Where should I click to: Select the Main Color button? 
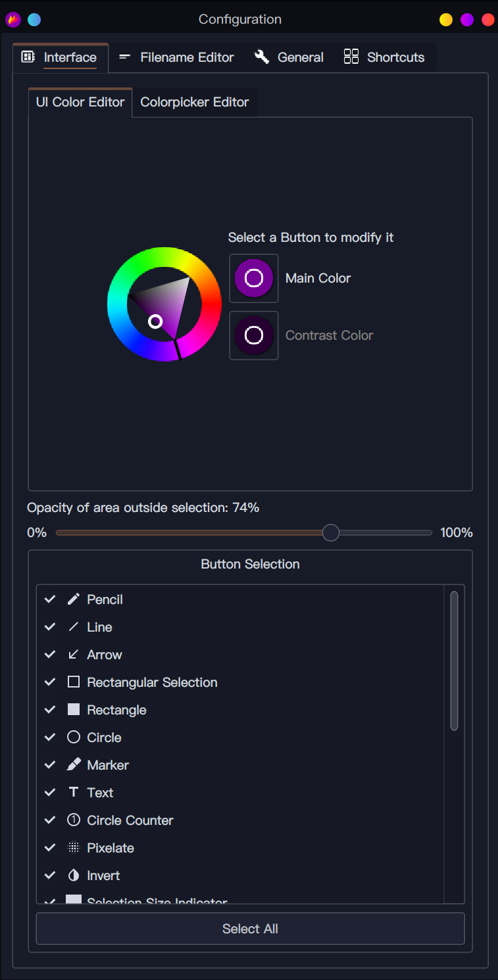[254, 278]
